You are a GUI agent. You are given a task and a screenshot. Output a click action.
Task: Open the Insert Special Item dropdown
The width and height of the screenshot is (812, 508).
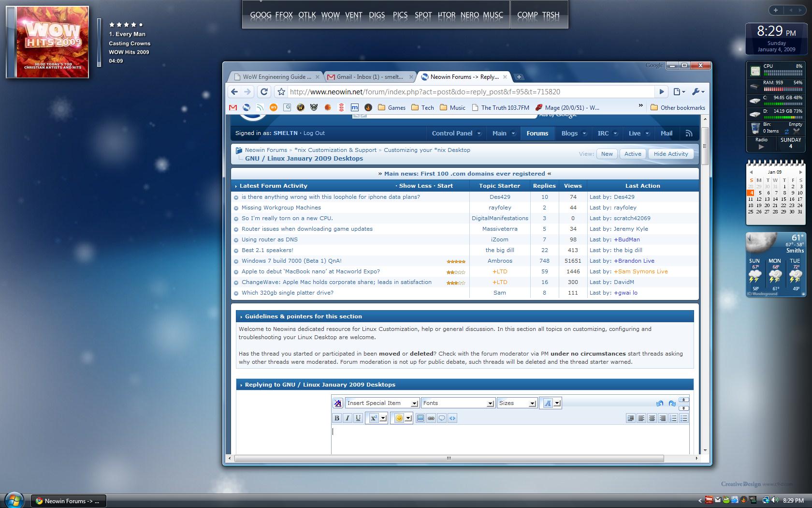(382, 403)
